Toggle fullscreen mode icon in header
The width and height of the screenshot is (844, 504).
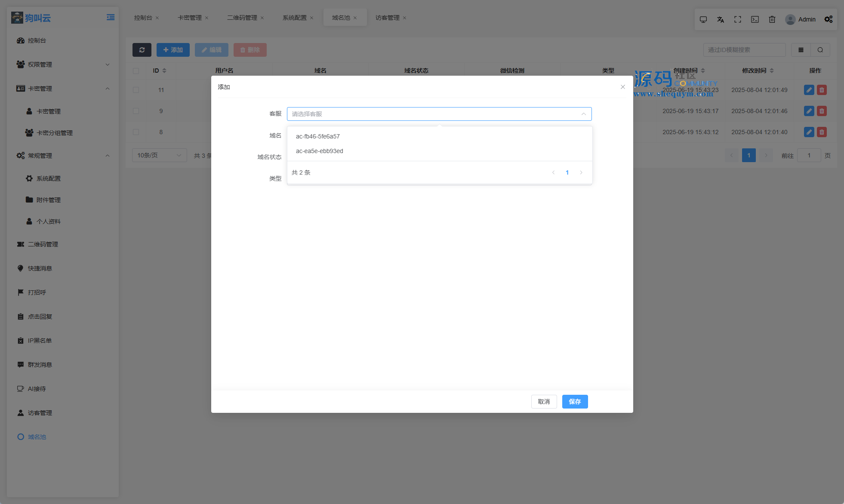pos(738,19)
